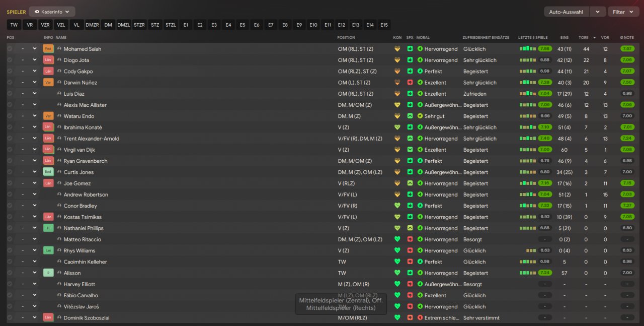Click the TL badge for Nathaniel Phillips
Image resolution: width=644 pixels, height=326 pixels.
click(x=48, y=228)
